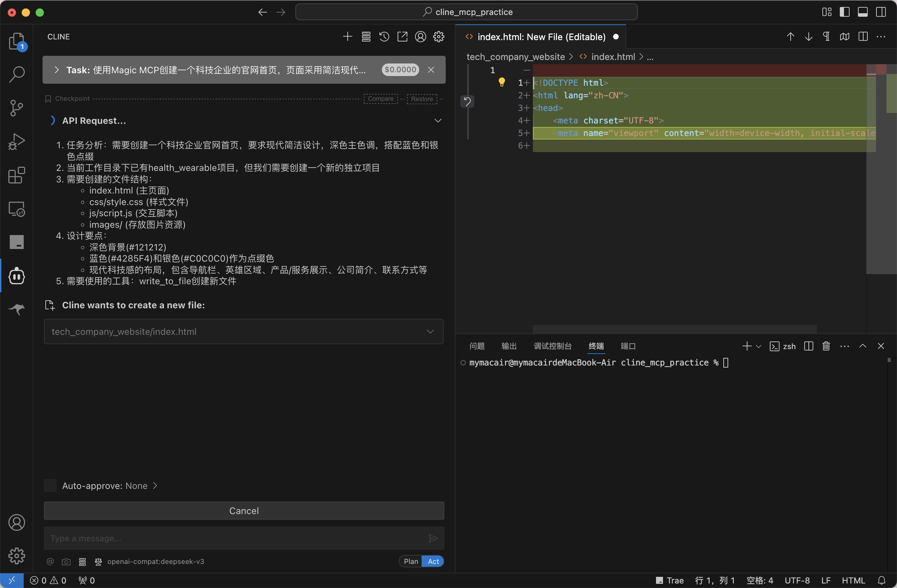Viewport: 897px width, 588px height.
Task: Click the Cline history clock icon
Action: click(384, 37)
